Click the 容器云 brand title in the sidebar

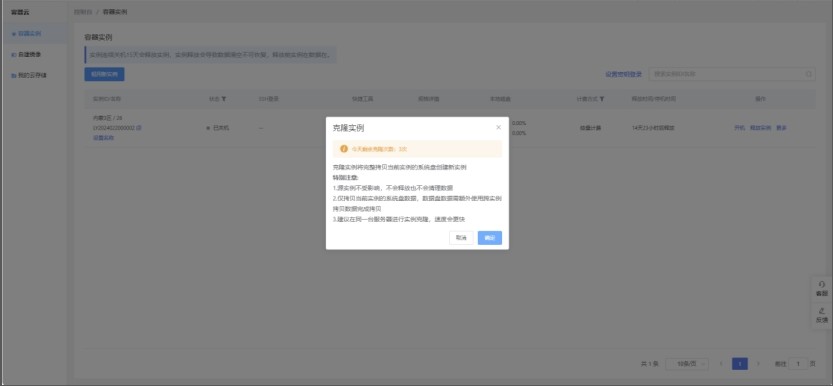click(20, 12)
